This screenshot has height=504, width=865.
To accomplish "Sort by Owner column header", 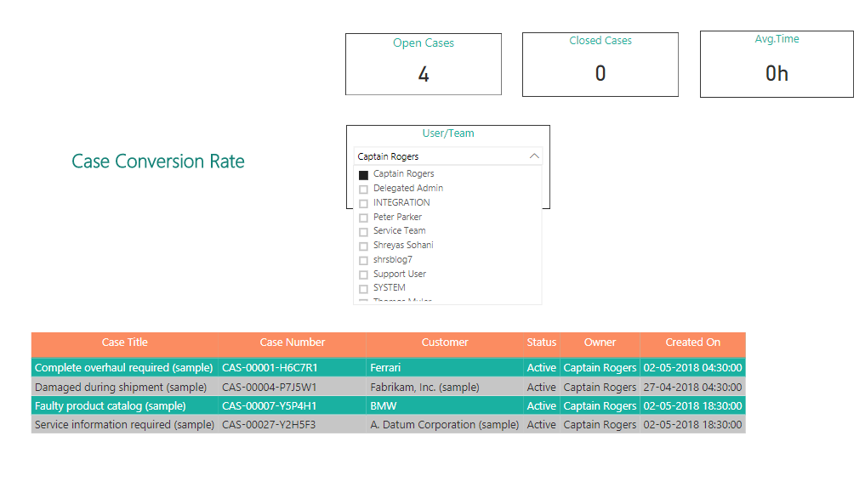I will click(x=600, y=343).
